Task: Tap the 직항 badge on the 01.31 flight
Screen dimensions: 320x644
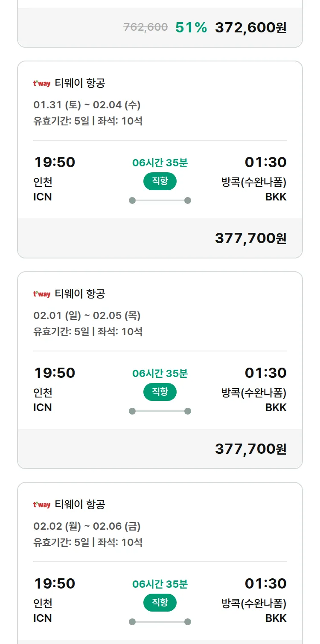Action: [160, 181]
